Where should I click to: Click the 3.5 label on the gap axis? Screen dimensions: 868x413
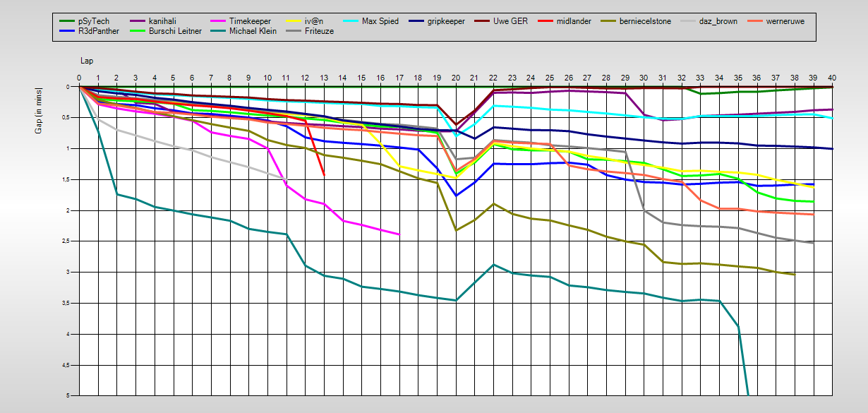tap(66, 303)
